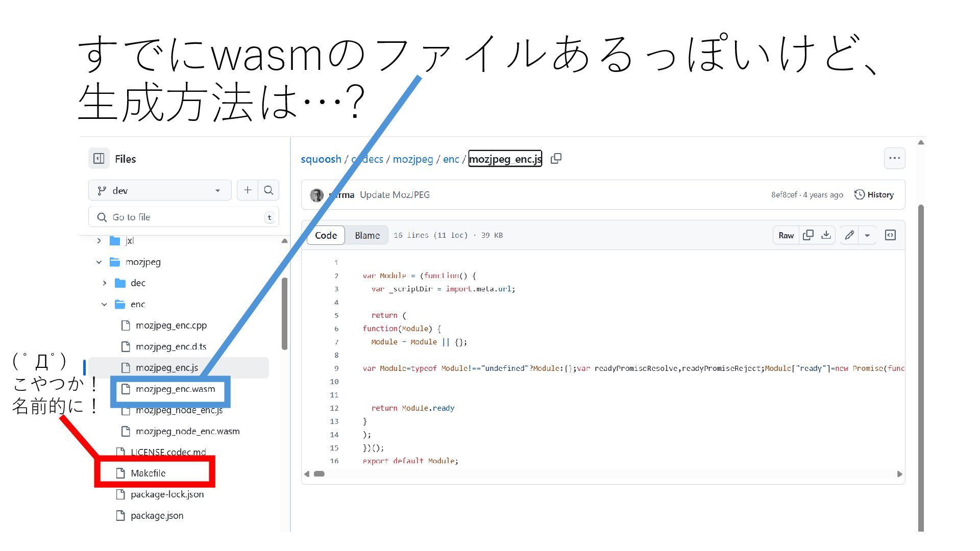Image resolution: width=980 pixels, height=551 pixels.
Task: Open package-lock.json file
Action: click(167, 494)
